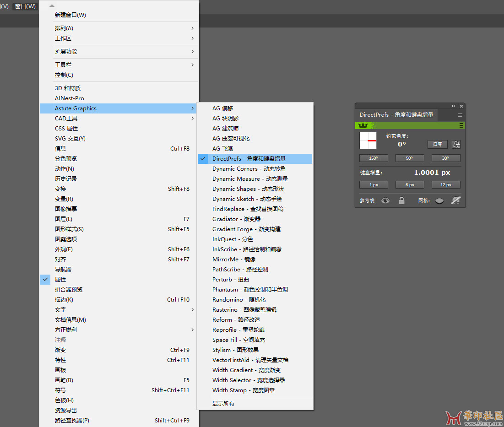Expand the 排列(A) submenu
504x427 pixels.
click(x=119, y=28)
